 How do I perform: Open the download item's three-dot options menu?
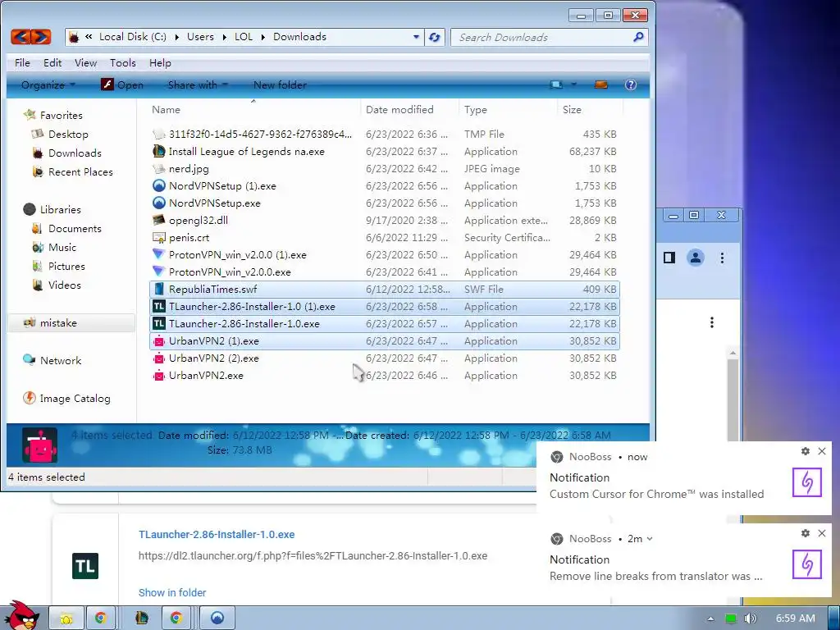(x=711, y=322)
